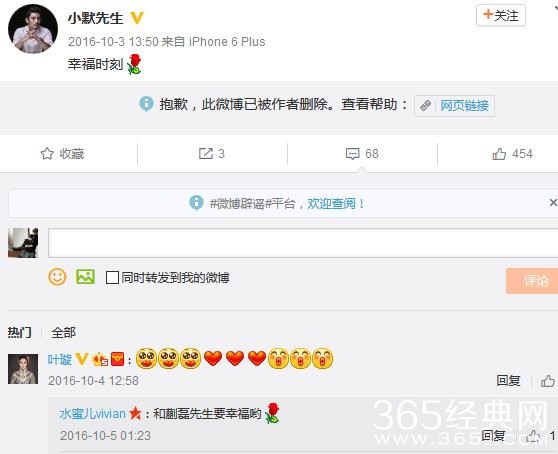The image size is (558, 454).
Task: Like 叶璇's comment with the thumbs-up
Action: click(547, 381)
